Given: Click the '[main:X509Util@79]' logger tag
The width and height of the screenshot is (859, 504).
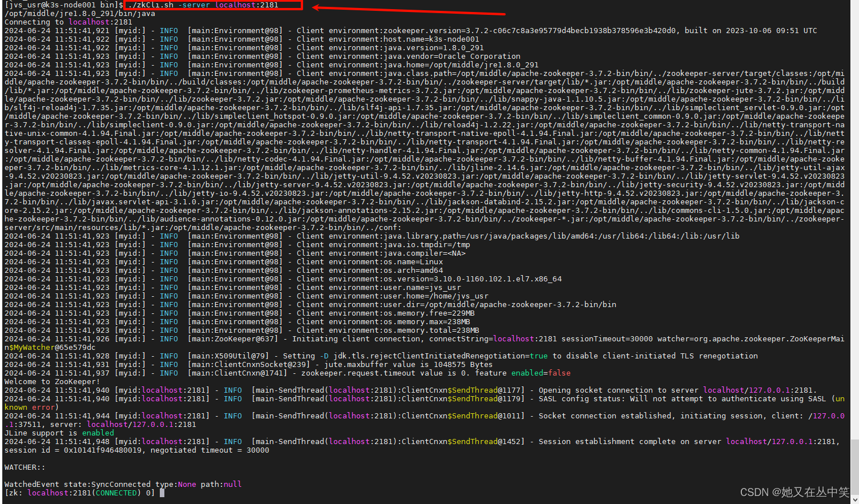Looking at the screenshot, I should (x=228, y=356).
